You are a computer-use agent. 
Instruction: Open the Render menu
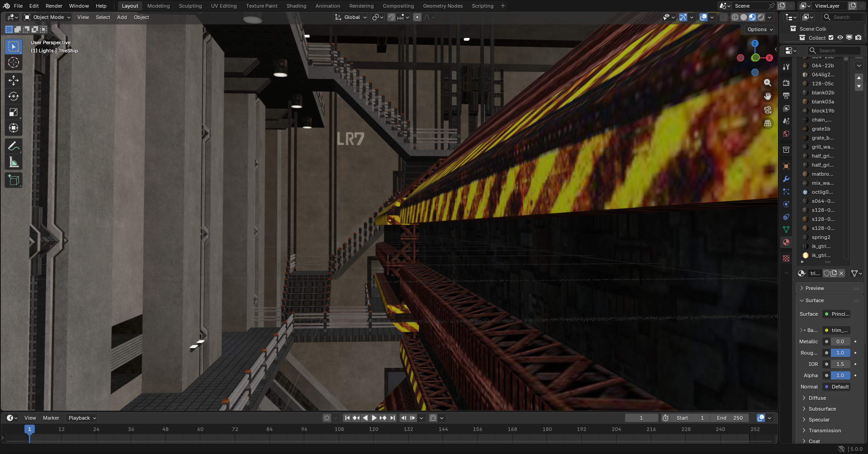click(x=54, y=6)
